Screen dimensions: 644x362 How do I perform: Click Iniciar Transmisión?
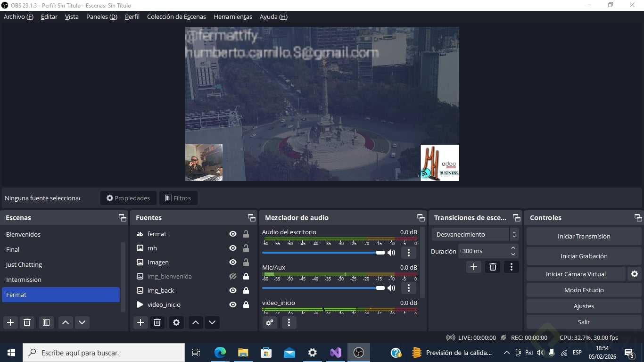pyautogui.click(x=584, y=236)
